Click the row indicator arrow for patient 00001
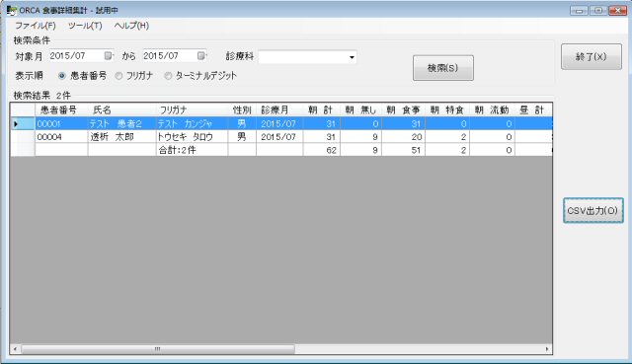Screen dimensions: 632x364 [16, 124]
